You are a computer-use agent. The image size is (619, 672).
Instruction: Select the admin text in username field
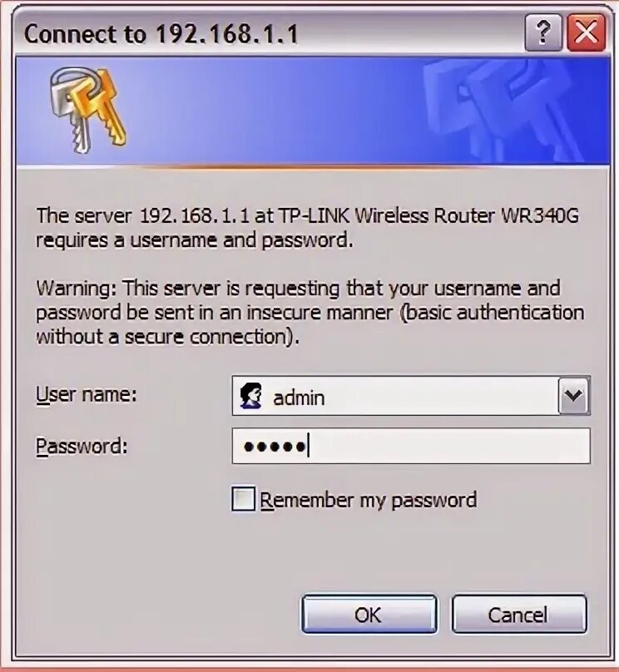(x=299, y=398)
